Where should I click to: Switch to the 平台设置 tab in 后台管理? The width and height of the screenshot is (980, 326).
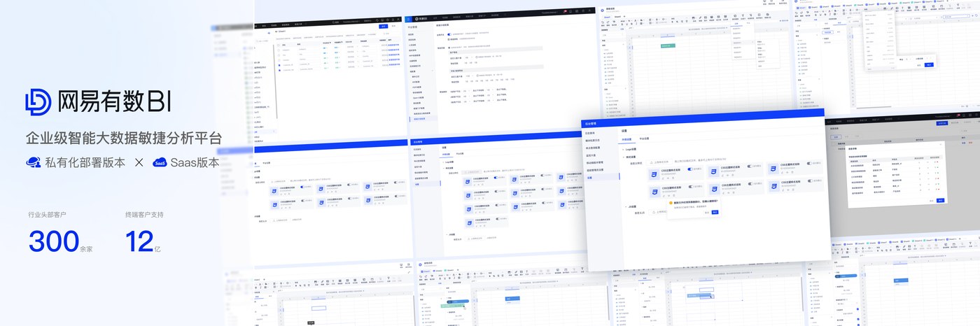(x=644, y=139)
